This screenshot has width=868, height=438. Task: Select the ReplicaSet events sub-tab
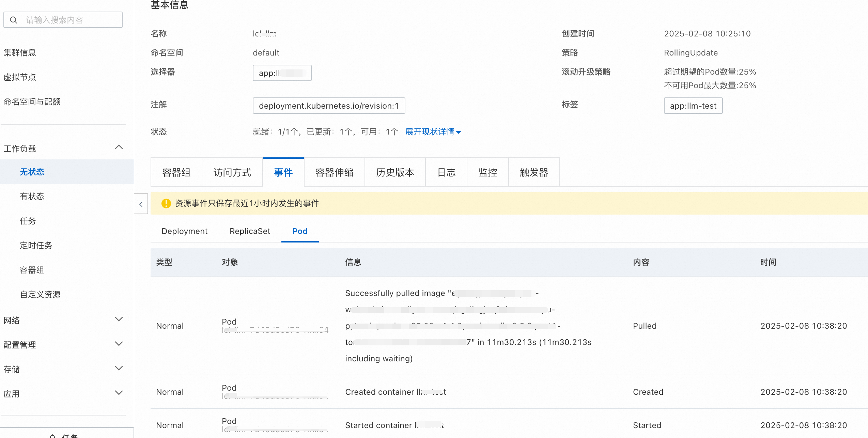click(250, 231)
